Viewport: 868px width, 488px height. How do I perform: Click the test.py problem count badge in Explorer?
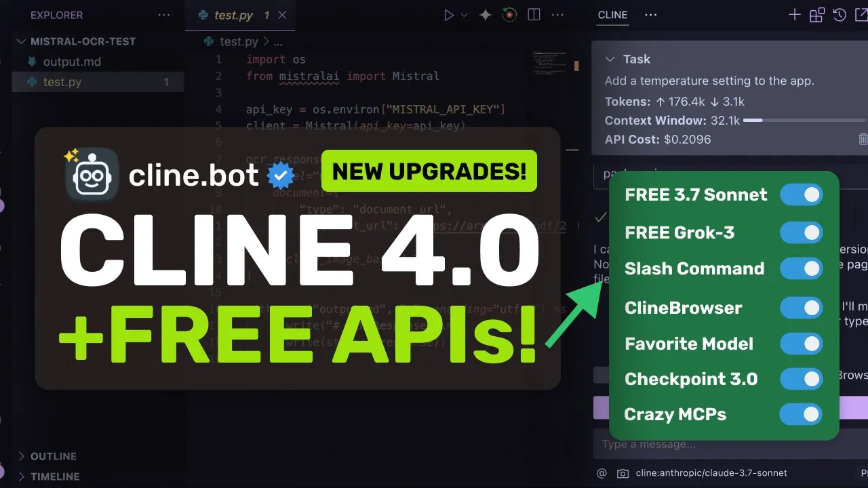[x=166, y=82]
